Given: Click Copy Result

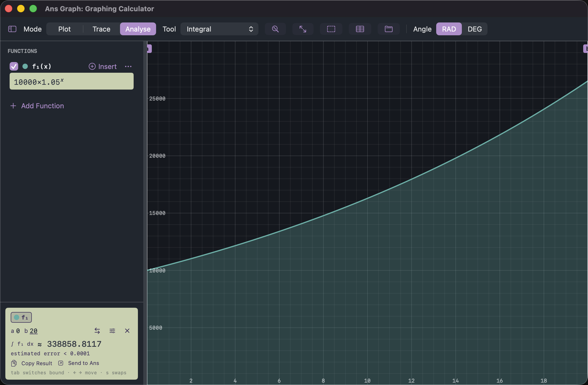Looking at the screenshot, I should [32, 363].
